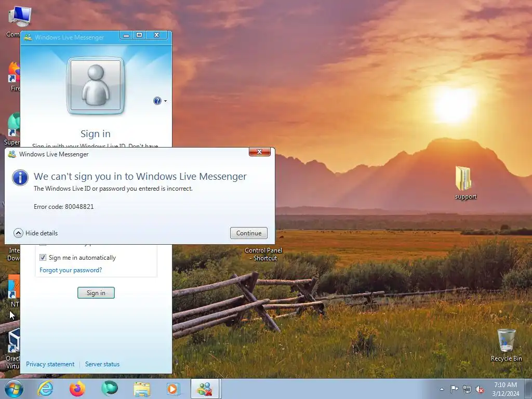
Task: Open the green sphere app in taskbar
Action: pyautogui.click(x=109, y=389)
